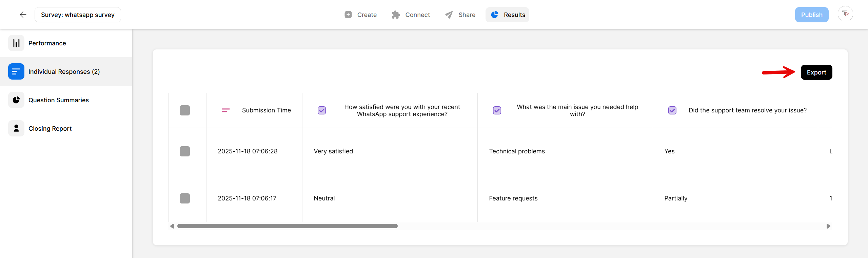
Task: Open Closing Report in the sidebar
Action: point(66,128)
